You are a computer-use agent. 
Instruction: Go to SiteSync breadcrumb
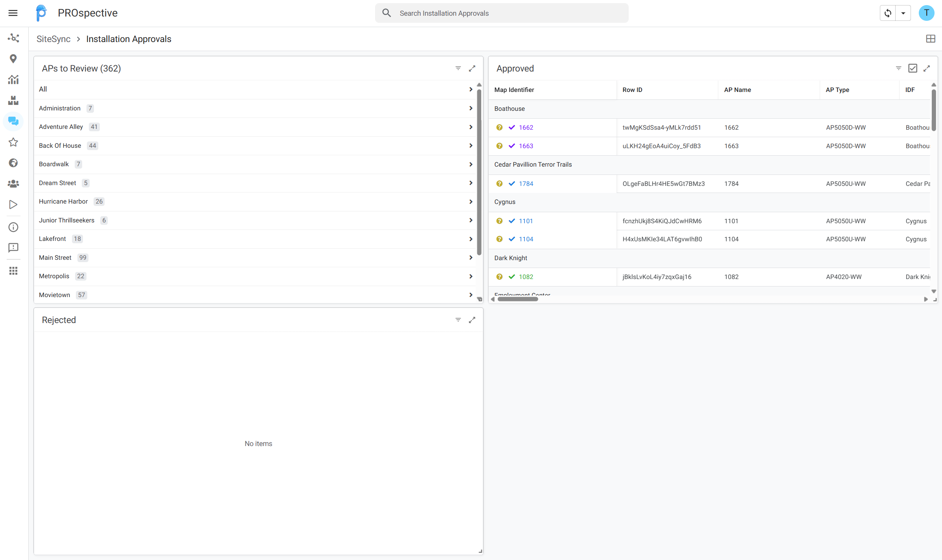pyautogui.click(x=53, y=39)
